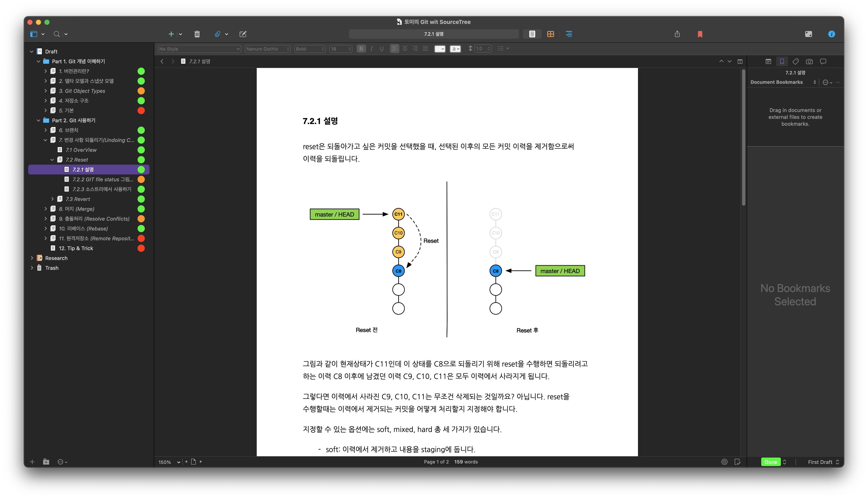Go to next document down arrow

(729, 61)
